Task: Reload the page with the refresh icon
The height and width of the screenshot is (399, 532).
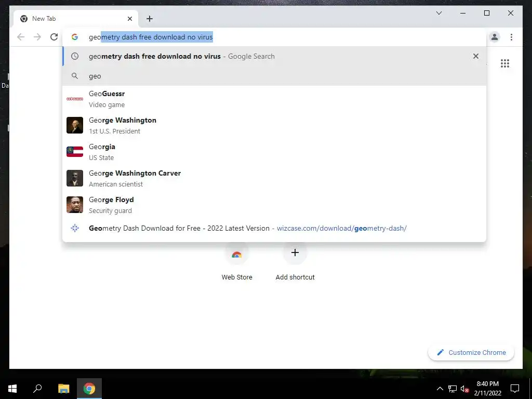Action: pos(54,37)
